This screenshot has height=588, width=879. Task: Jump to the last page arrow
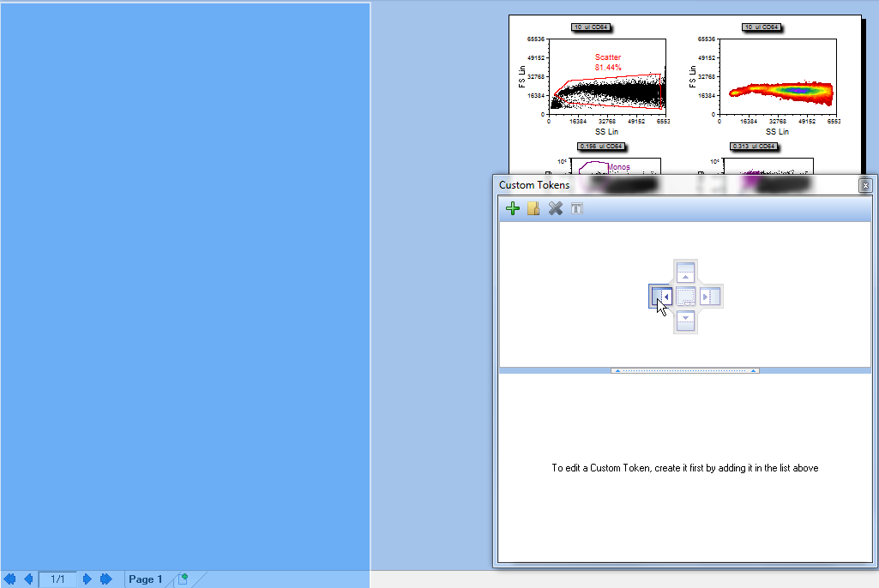tap(105, 579)
